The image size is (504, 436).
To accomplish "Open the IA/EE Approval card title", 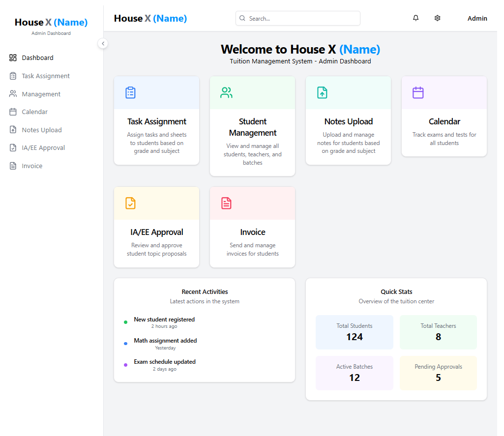I will click(156, 232).
